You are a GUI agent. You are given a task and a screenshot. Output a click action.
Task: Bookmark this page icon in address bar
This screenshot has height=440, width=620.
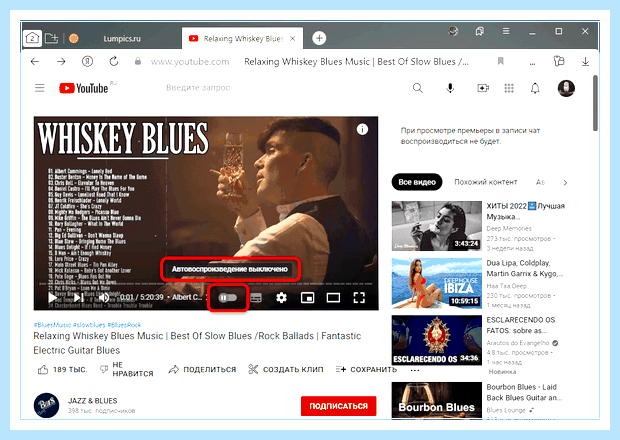click(x=501, y=61)
